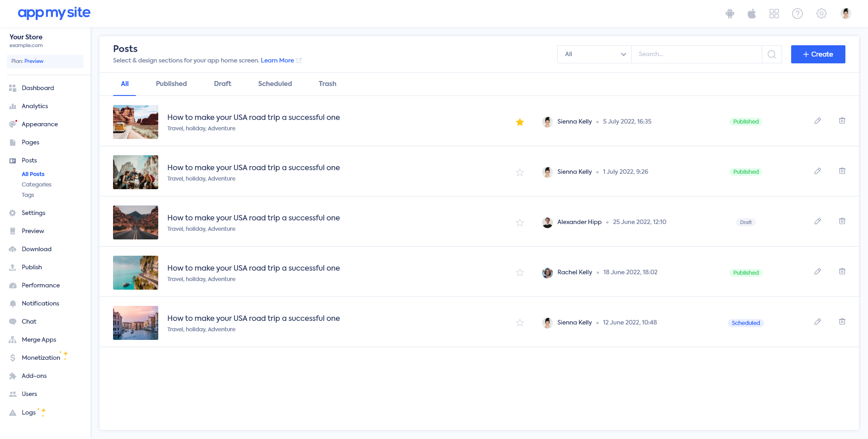Open the gear settings icon in header
The image size is (868, 439).
(821, 14)
